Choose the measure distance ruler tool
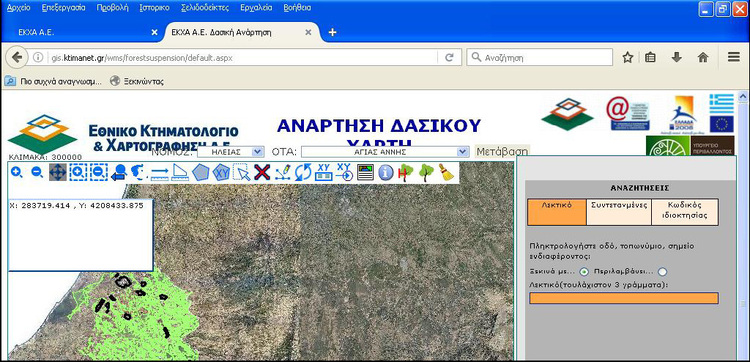 pyautogui.click(x=160, y=172)
